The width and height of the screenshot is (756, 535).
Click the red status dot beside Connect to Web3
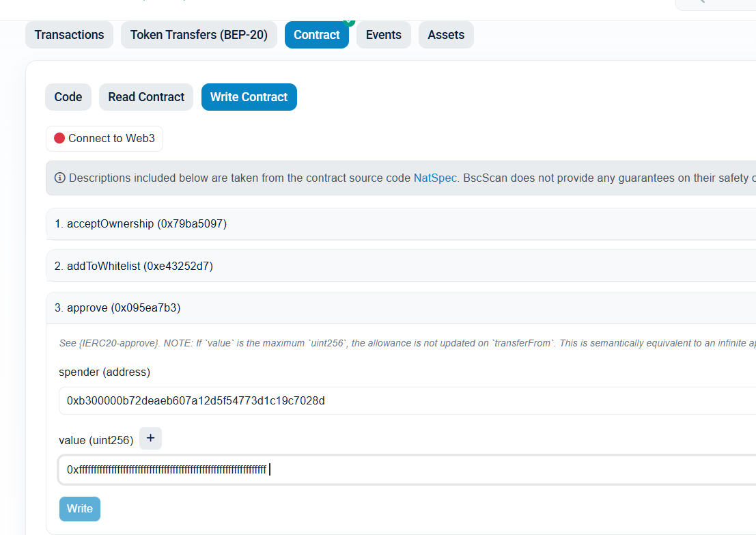(x=59, y=138)
